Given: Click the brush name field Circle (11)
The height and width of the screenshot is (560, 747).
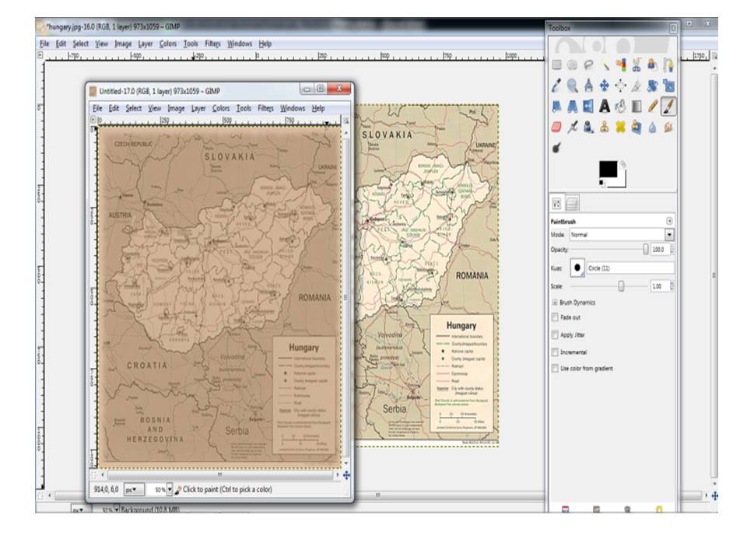Looking at the screenshot, I should tap(630, 268).
